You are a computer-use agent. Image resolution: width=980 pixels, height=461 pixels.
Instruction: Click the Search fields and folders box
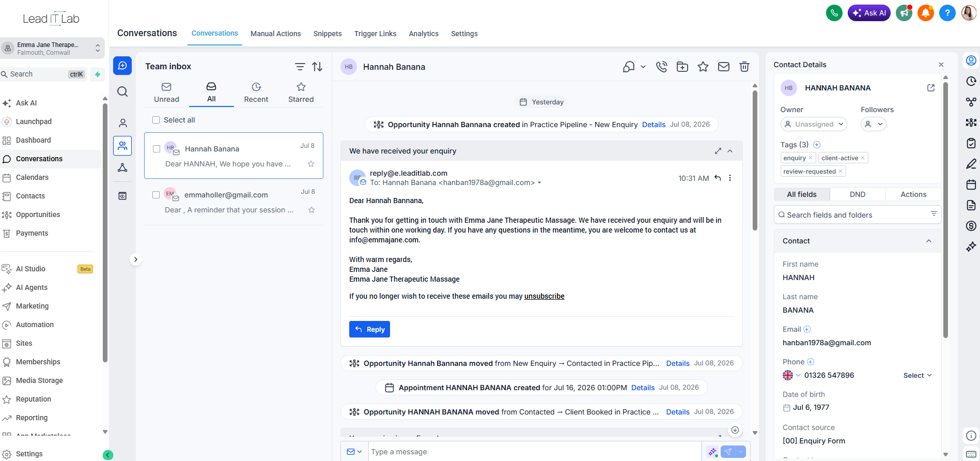click(x=858, y=214)
